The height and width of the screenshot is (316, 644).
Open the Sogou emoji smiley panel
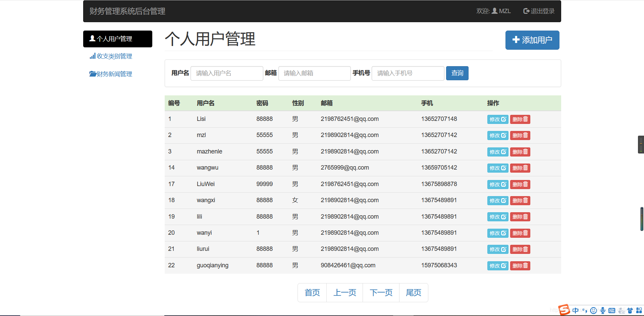click(593, 310)
